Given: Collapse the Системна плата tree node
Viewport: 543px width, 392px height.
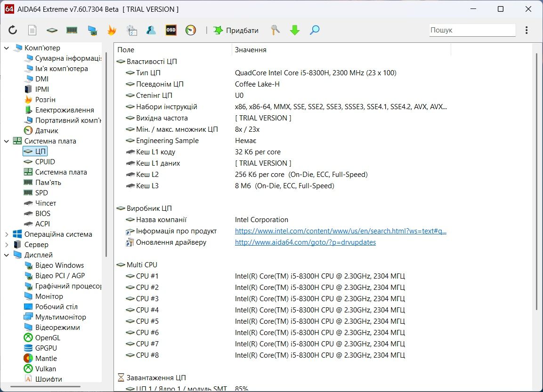Looking at the screenshot, I should (7, 141).
